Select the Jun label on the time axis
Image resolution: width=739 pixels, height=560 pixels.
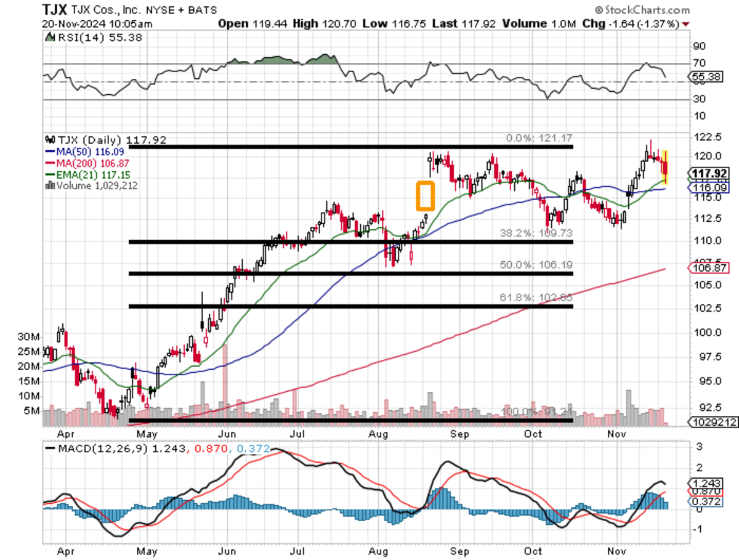pyautogui.click(x=228, y=553)
